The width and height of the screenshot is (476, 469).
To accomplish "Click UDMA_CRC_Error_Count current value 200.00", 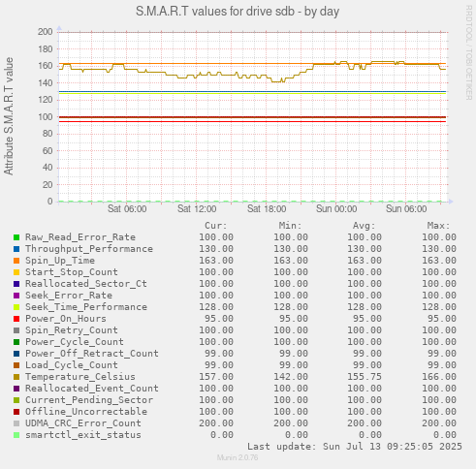I will click(216, 423).
